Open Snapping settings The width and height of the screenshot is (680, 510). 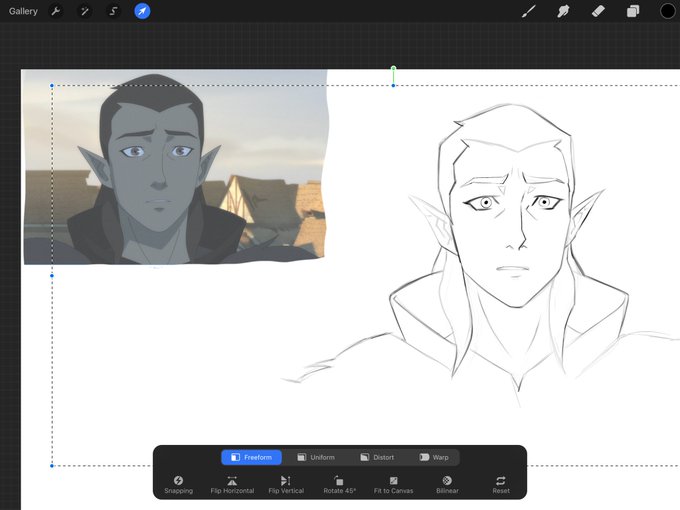click(178, 485)
